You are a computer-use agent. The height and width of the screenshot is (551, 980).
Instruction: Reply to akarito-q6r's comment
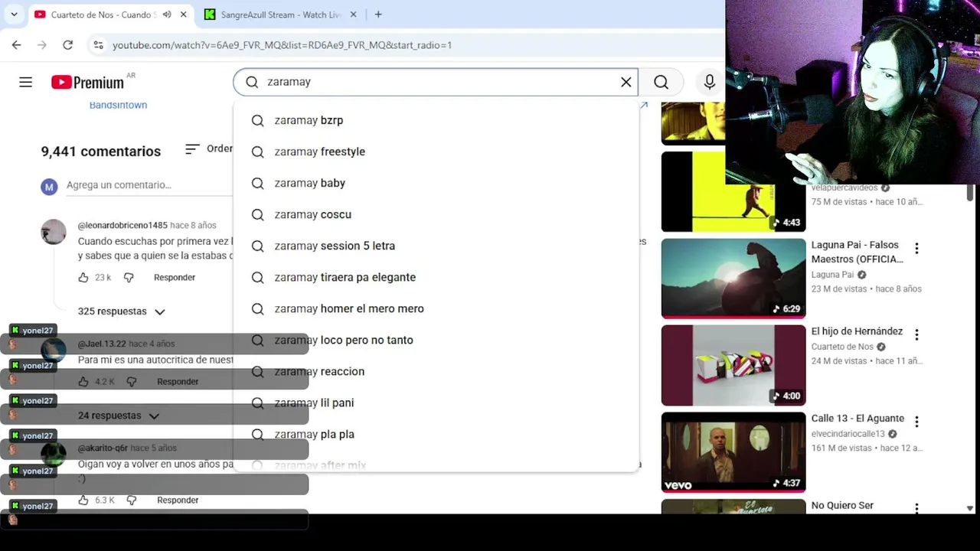point(178,500)
